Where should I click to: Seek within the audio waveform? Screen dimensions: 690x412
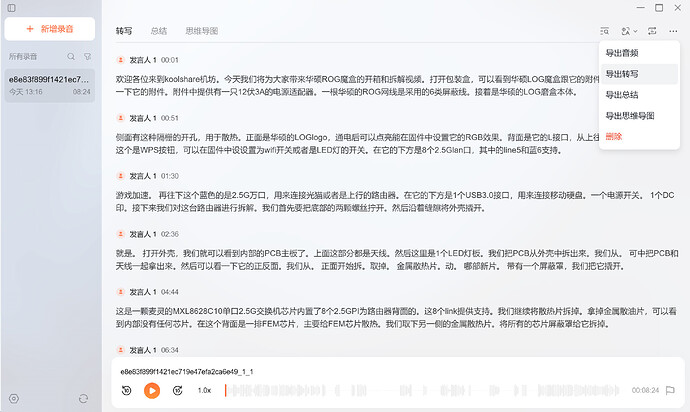(x=422, y=390)
